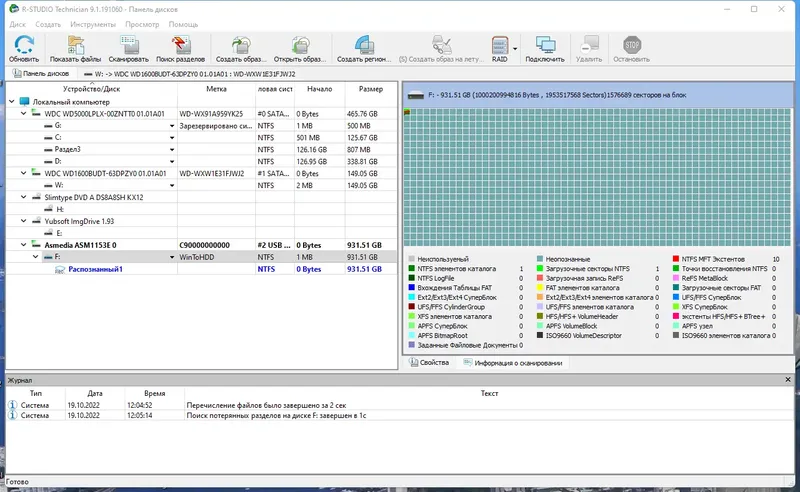This screenshot has width=800, height=492.
Task: Open the Создать menu
Action: tap(48, 24)
